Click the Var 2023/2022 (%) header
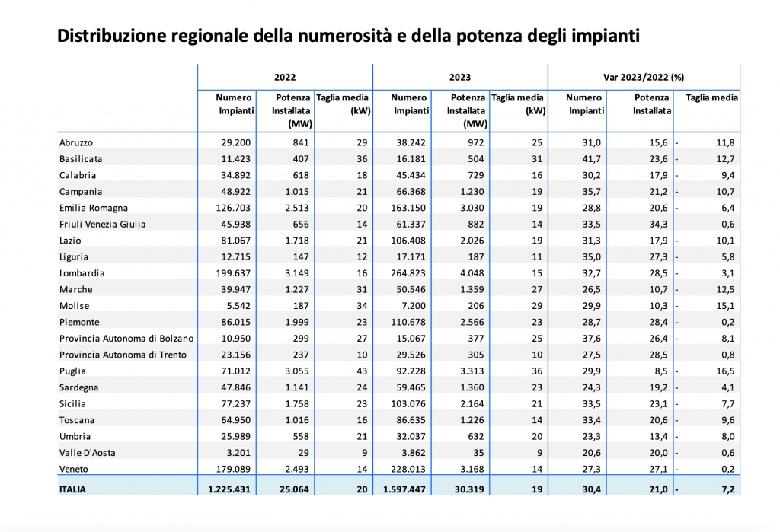The height and width of the screenshot is (532, 780). pos(644,77)
